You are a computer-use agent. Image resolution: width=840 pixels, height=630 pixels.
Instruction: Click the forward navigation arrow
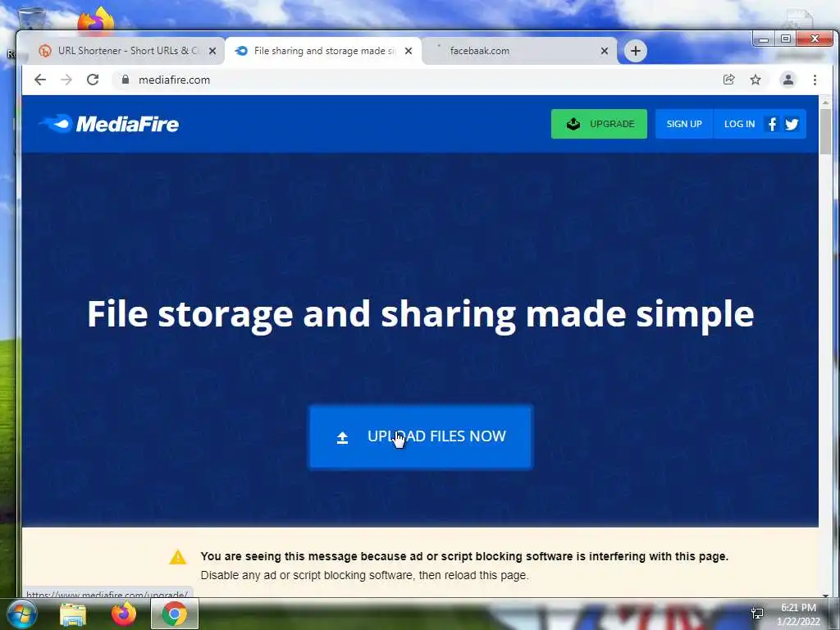coord(66,80)
